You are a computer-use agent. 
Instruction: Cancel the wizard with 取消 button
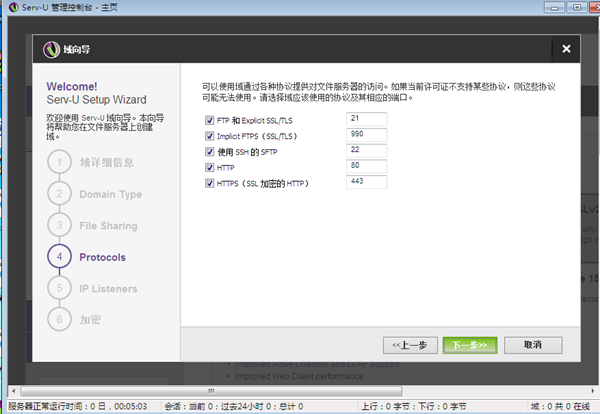[533, 345]
